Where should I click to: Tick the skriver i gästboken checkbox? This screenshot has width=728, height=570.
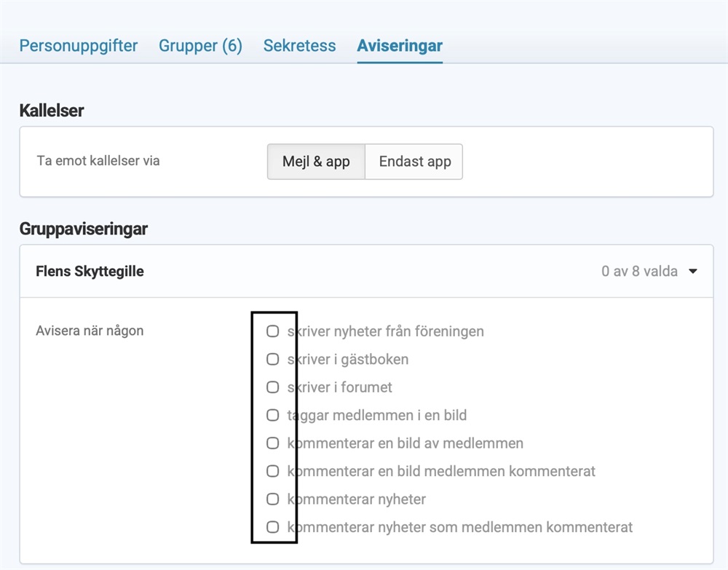pyautogui.click(x=272, y=359)
